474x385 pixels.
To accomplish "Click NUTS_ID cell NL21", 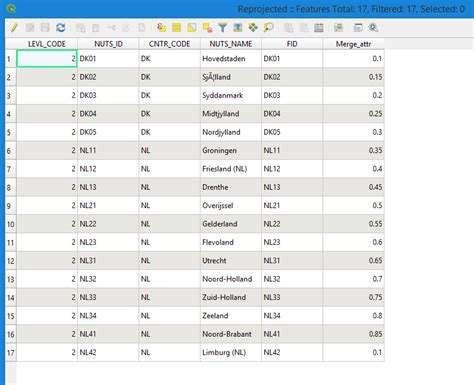I will 108,205.
